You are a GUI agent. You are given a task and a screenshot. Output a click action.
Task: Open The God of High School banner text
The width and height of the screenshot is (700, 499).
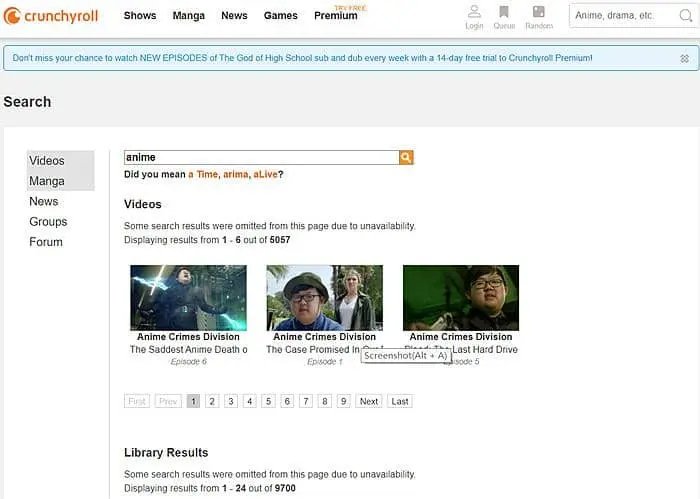(x=302, y=58)
